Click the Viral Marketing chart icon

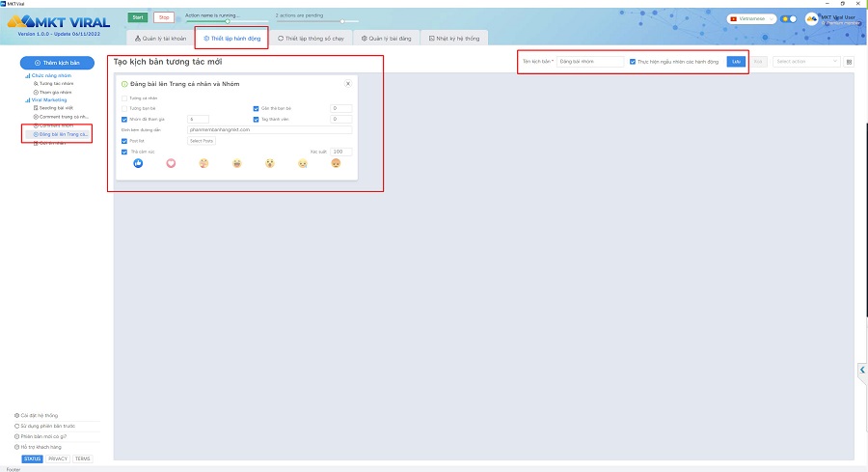[x=27, y=100]
